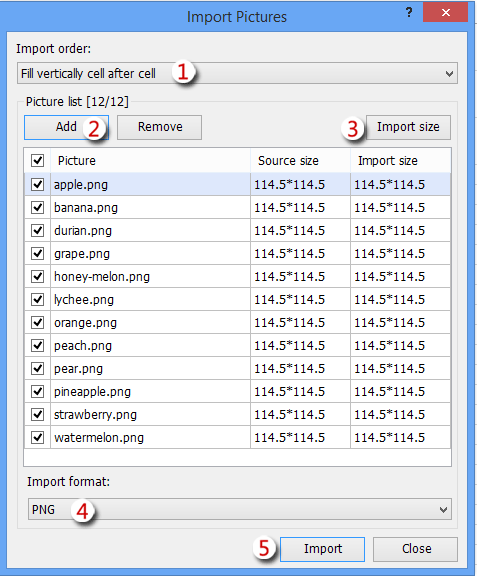Select the strawberry.png file name

click(95, 415)
